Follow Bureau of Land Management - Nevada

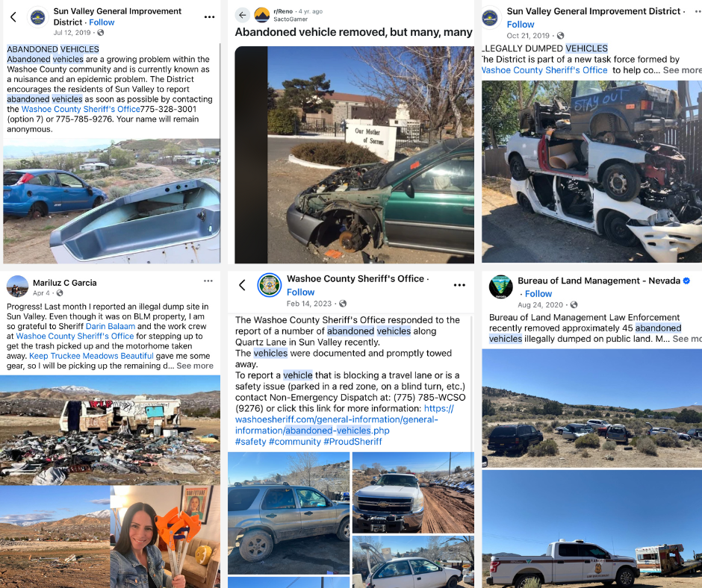[x=538, y=294]
